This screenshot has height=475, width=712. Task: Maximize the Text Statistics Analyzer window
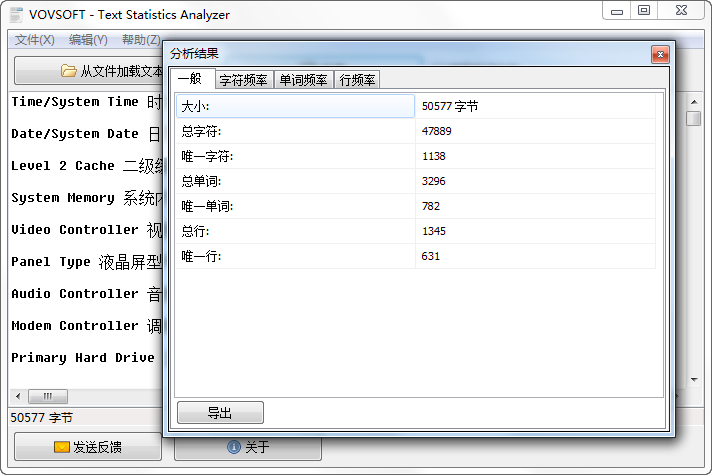click(644, 10)
